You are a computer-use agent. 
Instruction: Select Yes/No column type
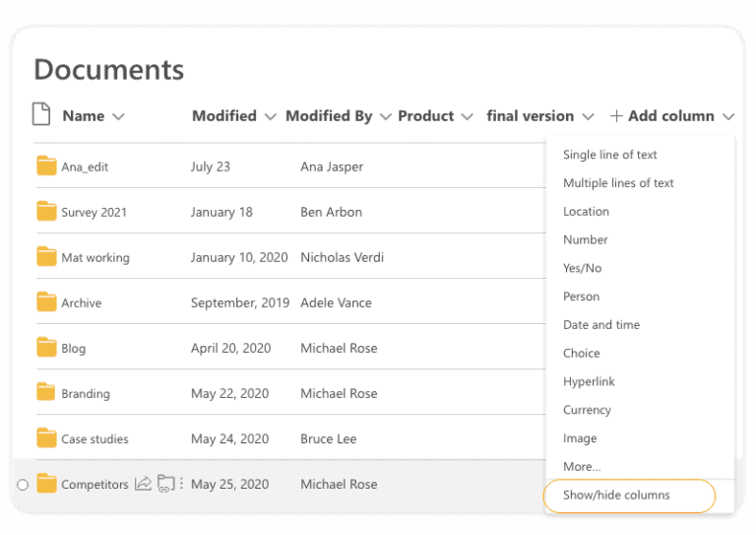tap(582, 268)
